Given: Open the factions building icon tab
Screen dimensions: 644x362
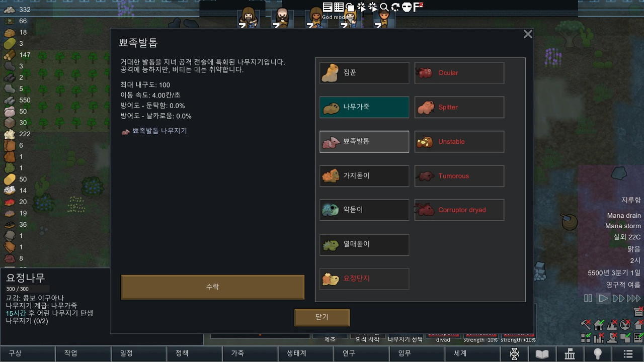Looking at the screenshot, I should tap(570, 354).
